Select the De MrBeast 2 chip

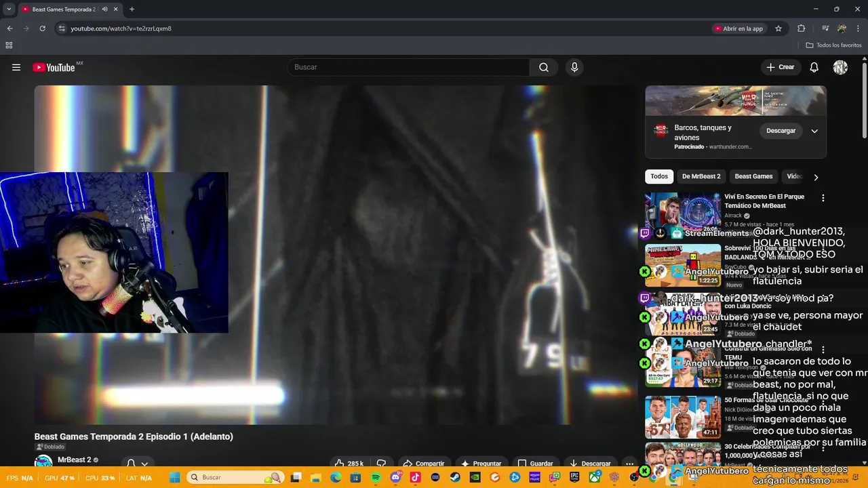tap(701, 176)
